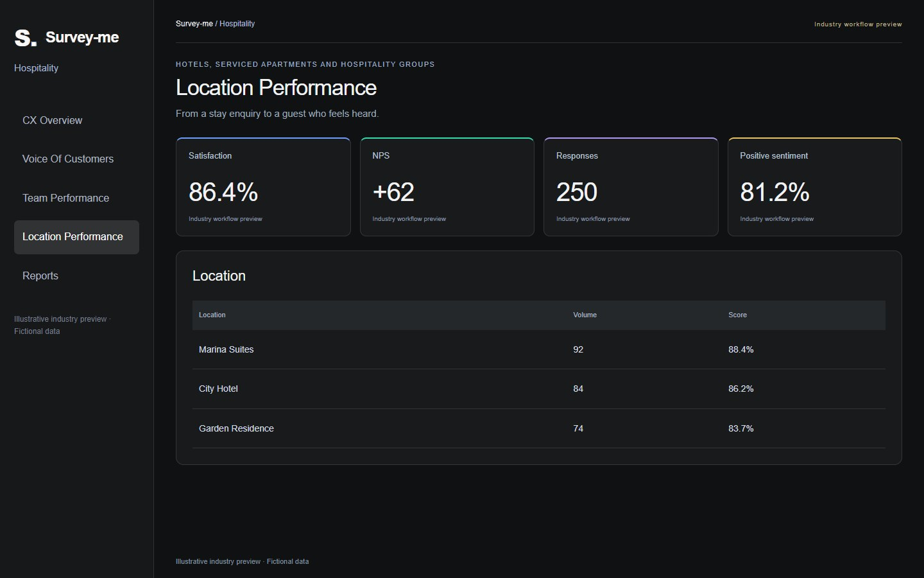This screenshot has width=924, height=578.
Task: Select Location Performance in sidebar
Action: coord(76,237)
